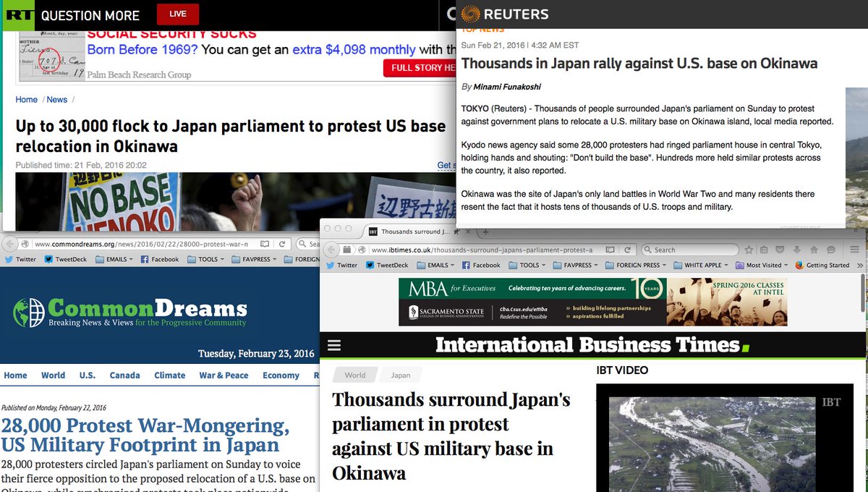Reload the IBTimes page
868x492 pixels.
[628, 250]
